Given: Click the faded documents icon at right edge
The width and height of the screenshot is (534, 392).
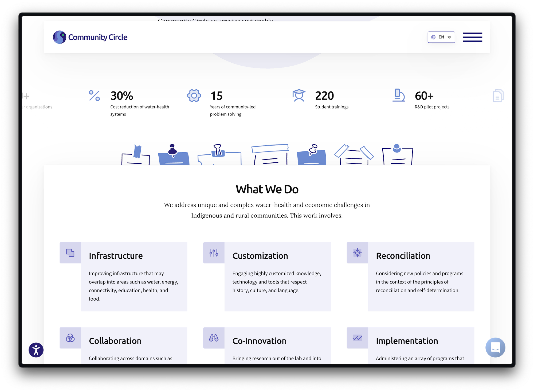Looking at the screenshot, I should click(498, 95).
